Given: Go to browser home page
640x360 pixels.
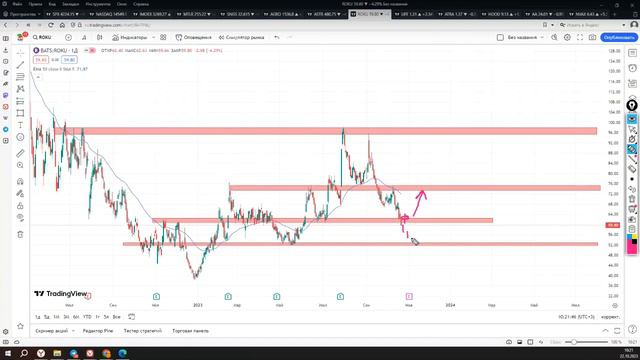Looking at the screenshot, I should tap(62, 25).
